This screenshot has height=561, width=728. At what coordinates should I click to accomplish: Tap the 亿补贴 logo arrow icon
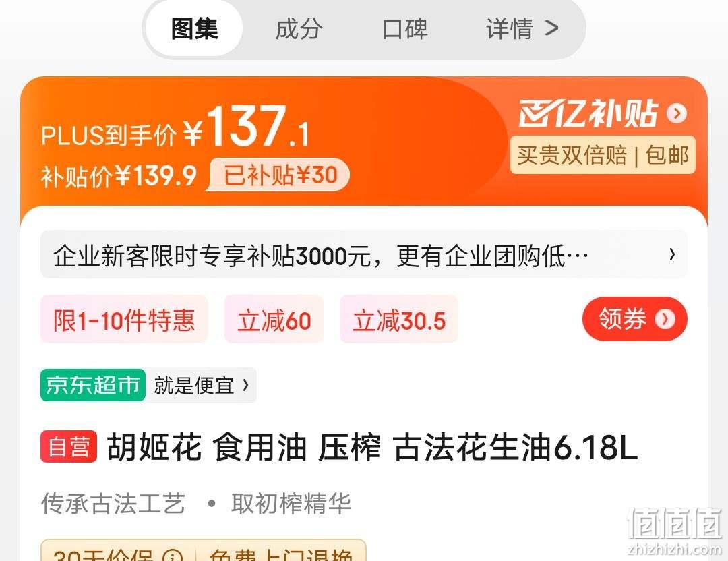677,113
